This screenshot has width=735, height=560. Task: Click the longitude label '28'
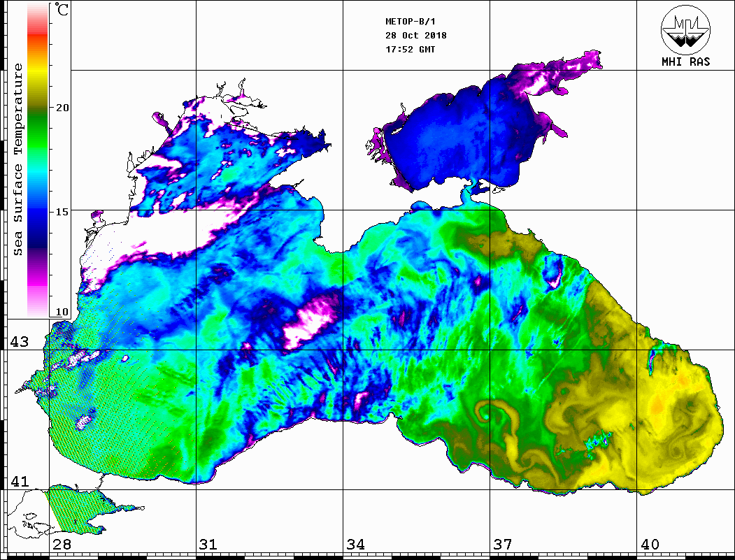[62, 544]
